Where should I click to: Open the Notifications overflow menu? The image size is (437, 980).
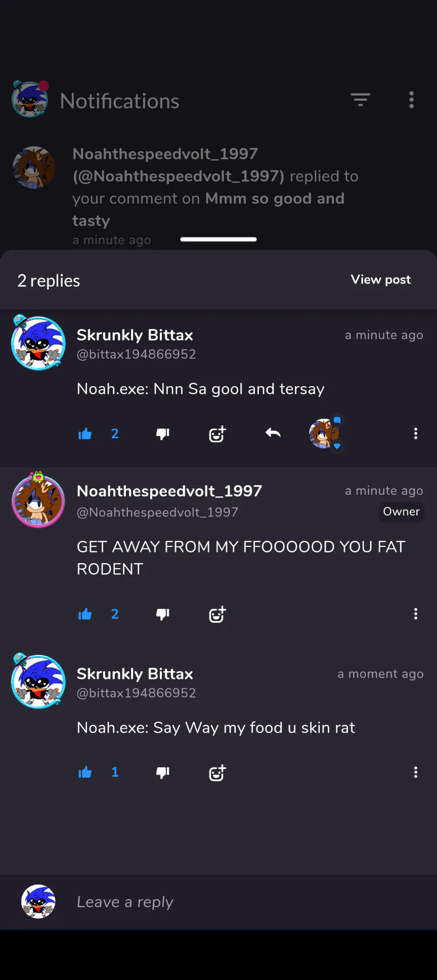pyautogui.click(x=411, y=100)
